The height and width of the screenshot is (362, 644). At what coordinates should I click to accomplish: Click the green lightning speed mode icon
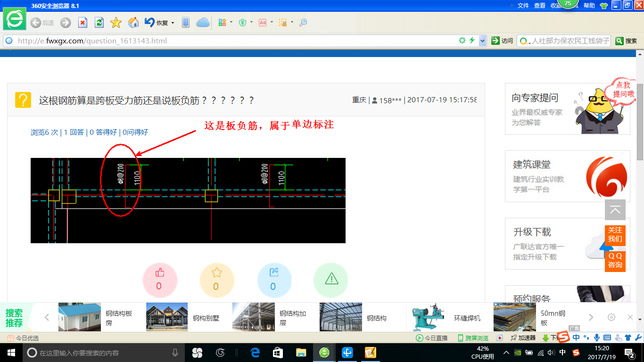pos(472,41)
